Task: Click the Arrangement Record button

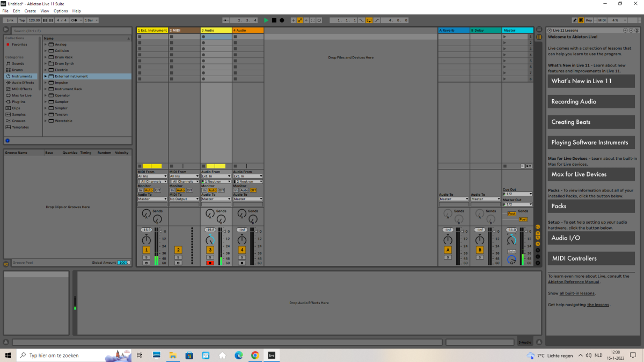Action: [282, 20]
